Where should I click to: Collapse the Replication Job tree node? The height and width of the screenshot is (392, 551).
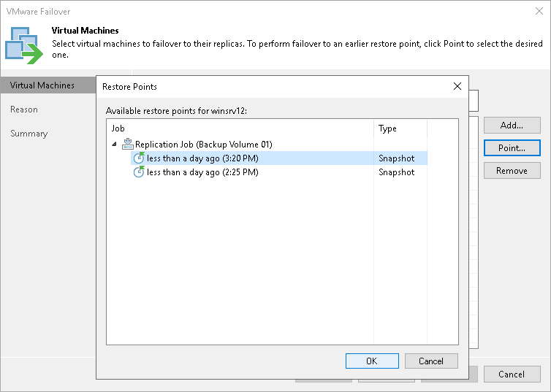114,145
